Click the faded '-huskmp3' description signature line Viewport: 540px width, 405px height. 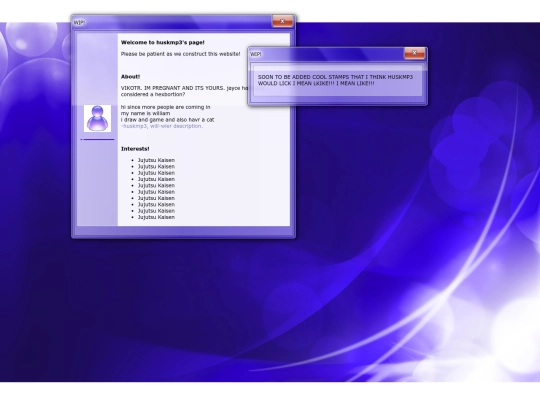pyautogui.click(x=162, y=126)
